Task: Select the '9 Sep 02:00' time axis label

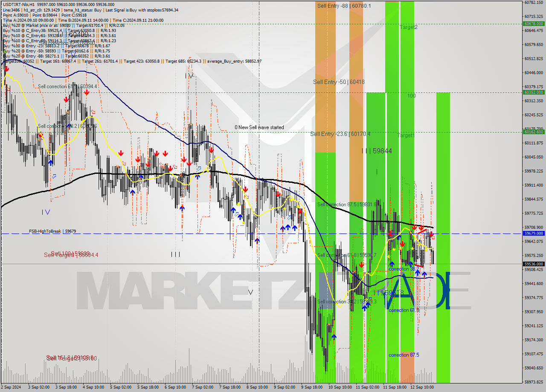Action: click(285, 387)
